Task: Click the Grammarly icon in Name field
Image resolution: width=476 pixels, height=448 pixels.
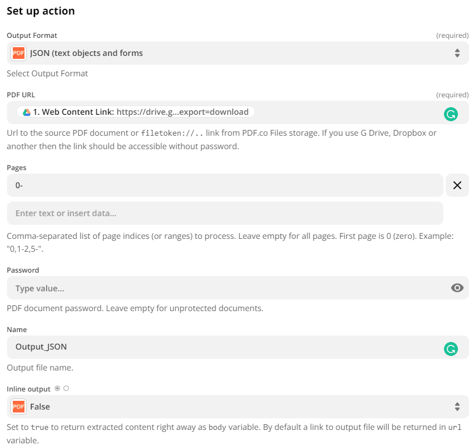Action: [450, 349]
